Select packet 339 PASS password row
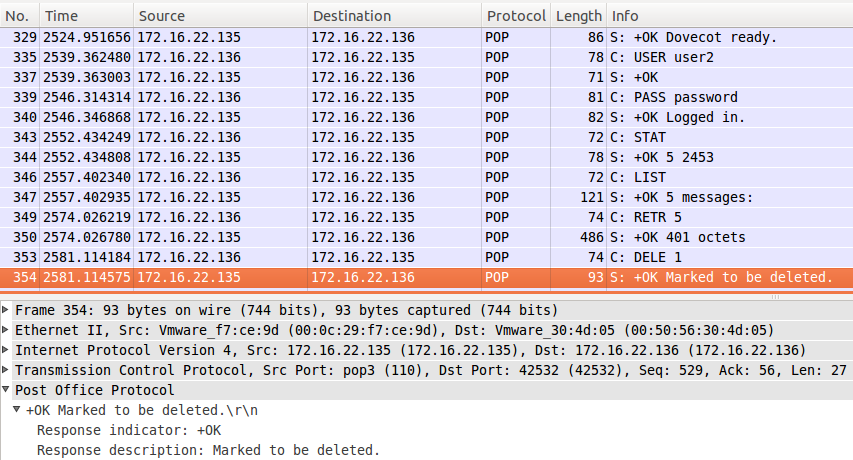The width and height of the screenshot is (853, 460). point(426,97)
